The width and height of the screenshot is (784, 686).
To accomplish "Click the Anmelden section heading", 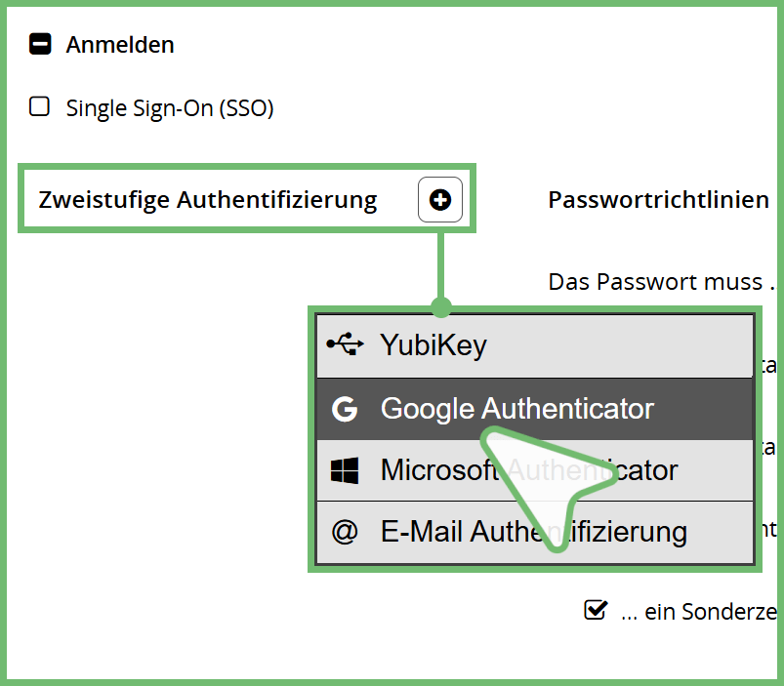I will click(120, 44).
